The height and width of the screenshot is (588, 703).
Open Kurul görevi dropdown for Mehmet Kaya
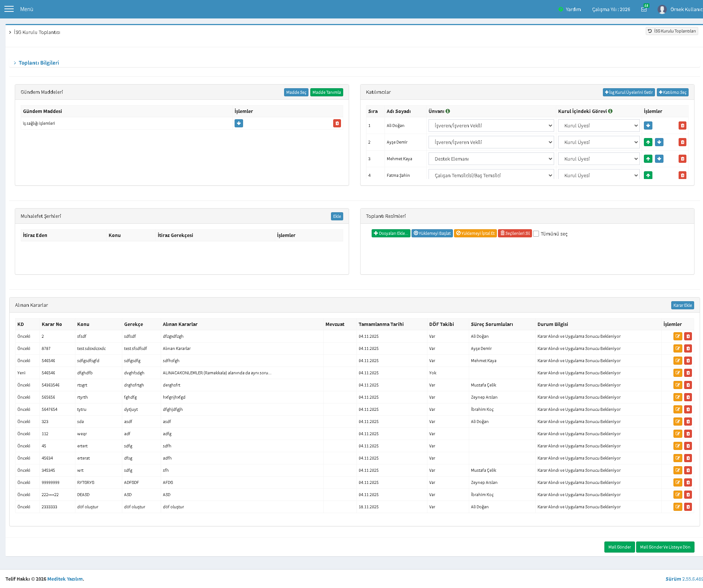(598, 159)
